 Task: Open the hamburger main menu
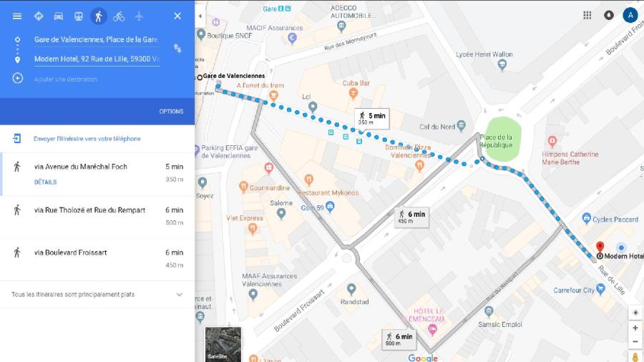click(17, 16)
